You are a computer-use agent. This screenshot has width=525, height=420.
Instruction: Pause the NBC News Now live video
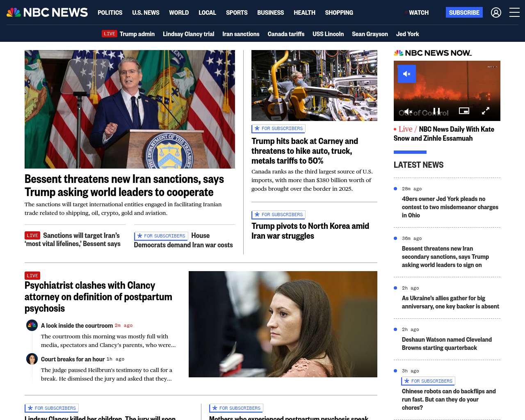[436, 111]
